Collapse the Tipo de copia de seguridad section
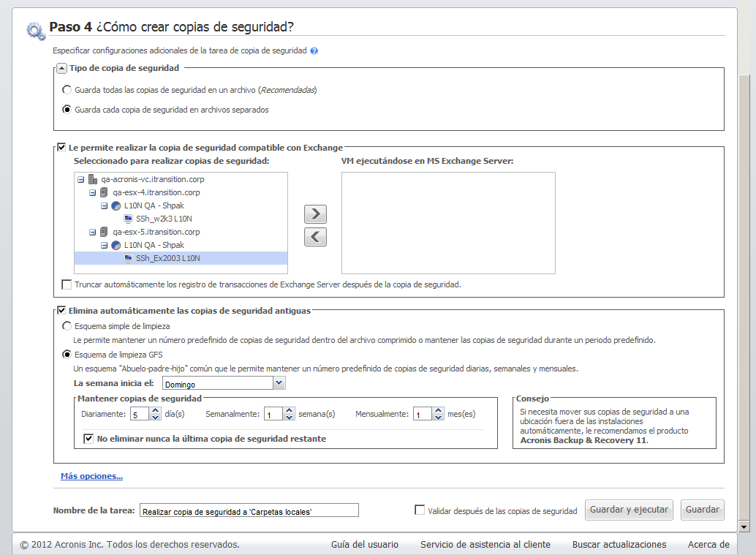 (x=62, y=68)
